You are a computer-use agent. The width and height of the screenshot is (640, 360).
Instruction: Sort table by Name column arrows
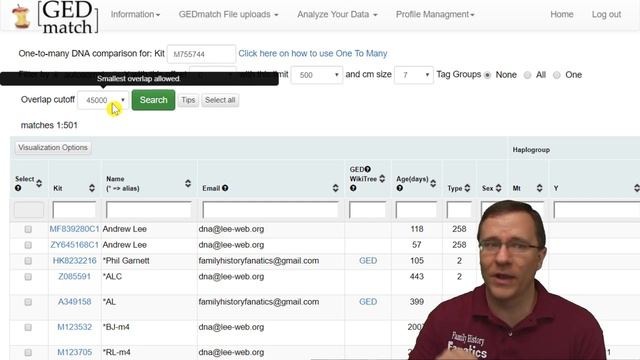coord(188,183)
